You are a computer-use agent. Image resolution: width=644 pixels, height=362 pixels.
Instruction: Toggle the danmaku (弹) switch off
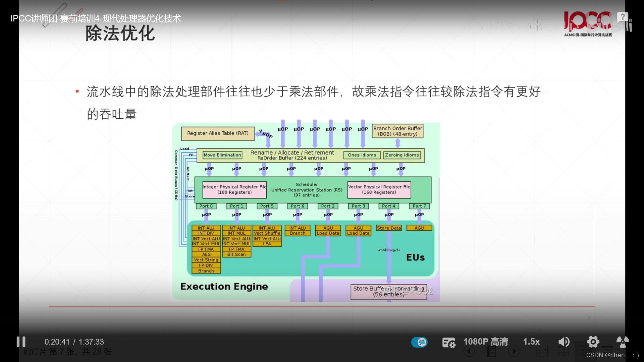click(419, 342)
